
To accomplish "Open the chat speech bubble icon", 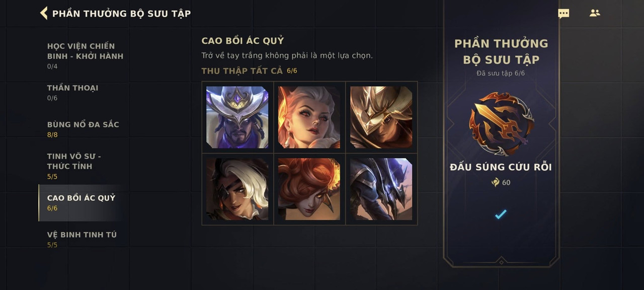I will pyautogui.click(x=563, y=14).
